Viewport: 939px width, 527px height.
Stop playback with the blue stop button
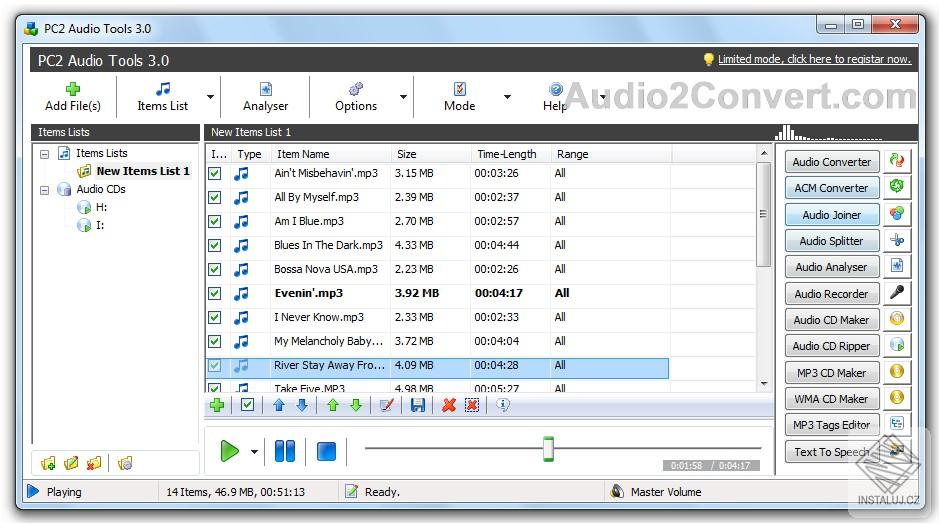tap(326, 452)
